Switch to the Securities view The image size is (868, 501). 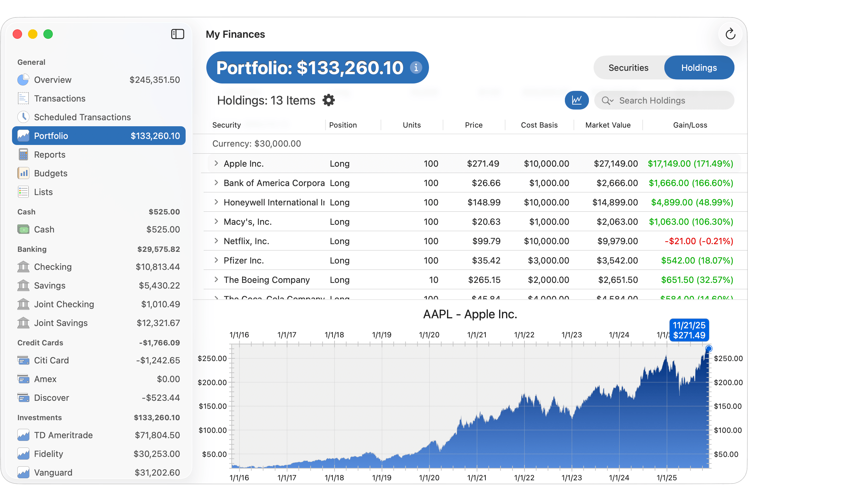click(628, 67)
